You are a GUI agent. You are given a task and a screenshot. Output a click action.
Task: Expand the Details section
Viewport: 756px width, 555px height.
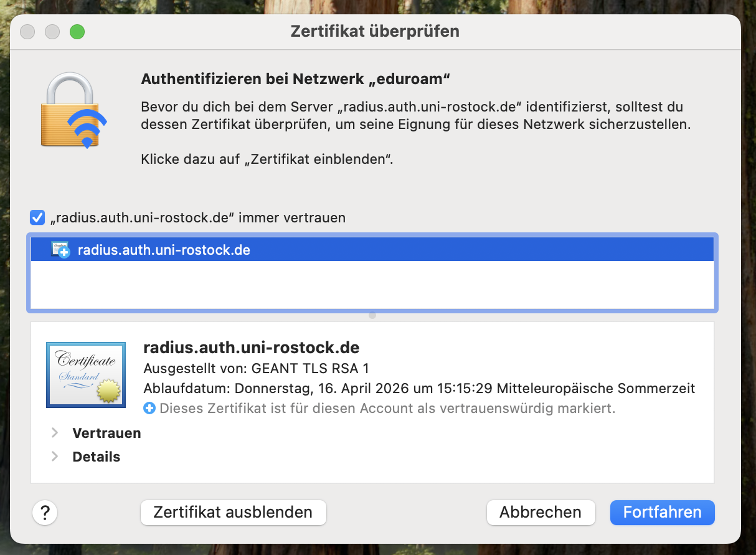[55, 457]
